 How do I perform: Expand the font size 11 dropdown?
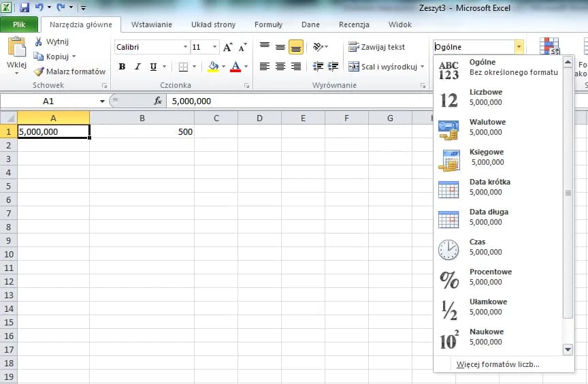pos(215,47)
